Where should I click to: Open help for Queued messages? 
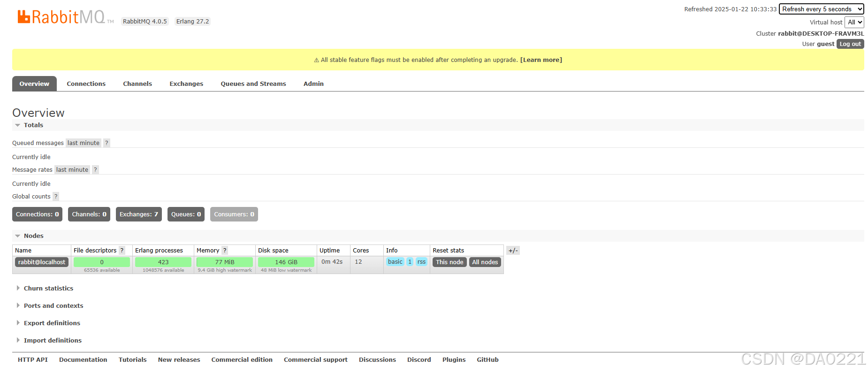point(107,143)
